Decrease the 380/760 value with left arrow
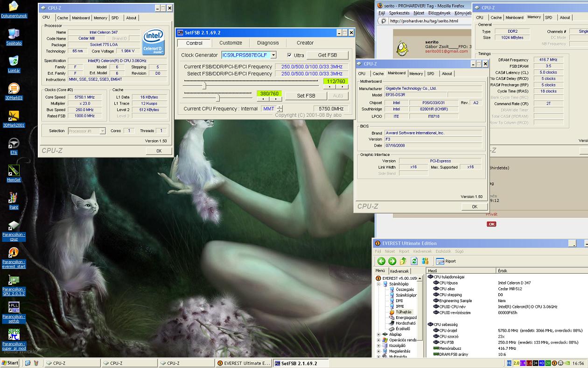 pyautogui.click(x=263, y=99)
